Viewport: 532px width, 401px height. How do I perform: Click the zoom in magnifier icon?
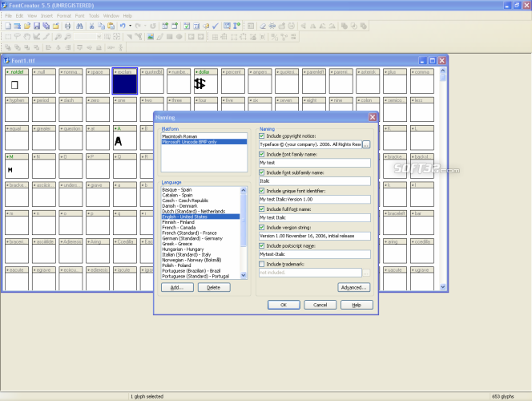pyautogui.click(x=58, y=37)
